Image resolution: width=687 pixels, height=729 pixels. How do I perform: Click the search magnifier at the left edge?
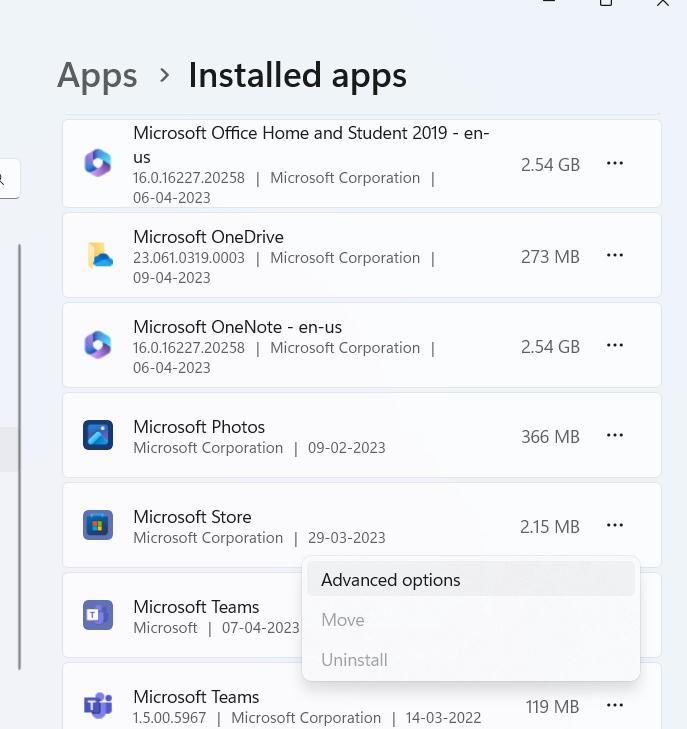click(3, 179)
